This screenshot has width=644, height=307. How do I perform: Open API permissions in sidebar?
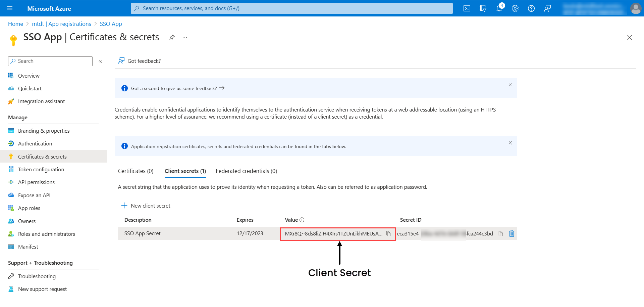(36, 182)
